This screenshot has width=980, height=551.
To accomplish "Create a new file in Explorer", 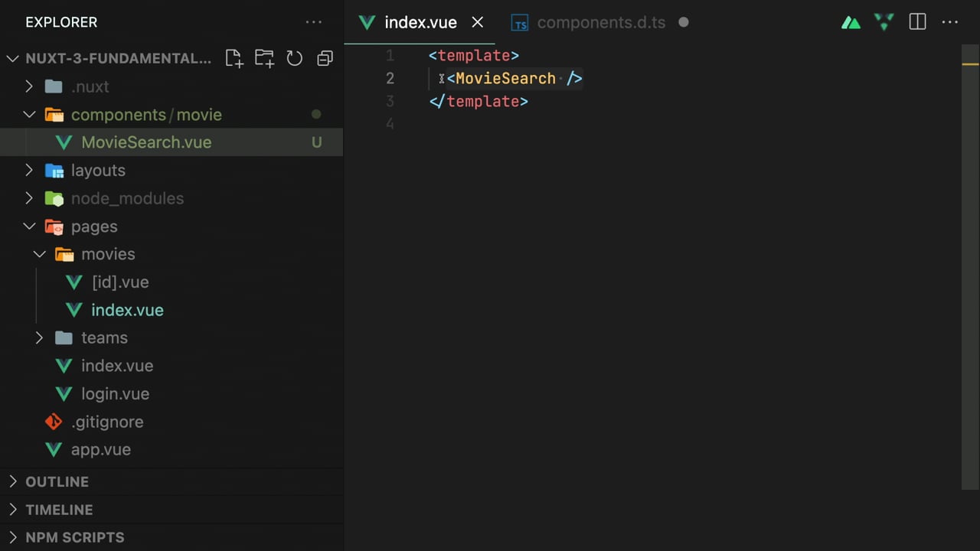I will (234, 58).
